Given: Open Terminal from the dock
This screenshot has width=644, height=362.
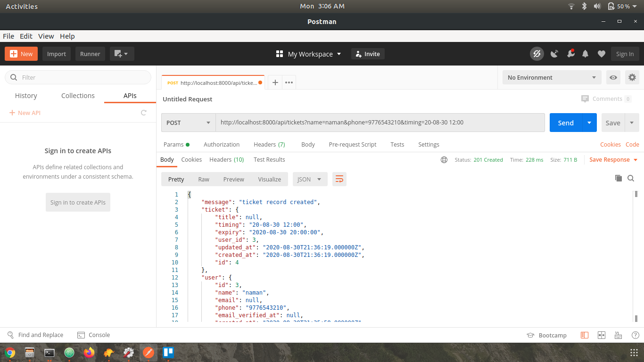Looking at the screenshot, I should click(50, 353).
